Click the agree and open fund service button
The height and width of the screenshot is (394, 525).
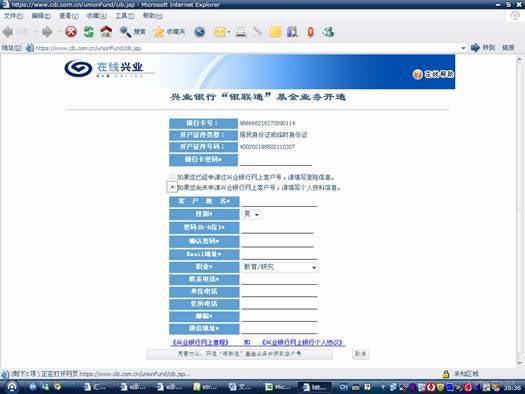[x=240, y=354]
